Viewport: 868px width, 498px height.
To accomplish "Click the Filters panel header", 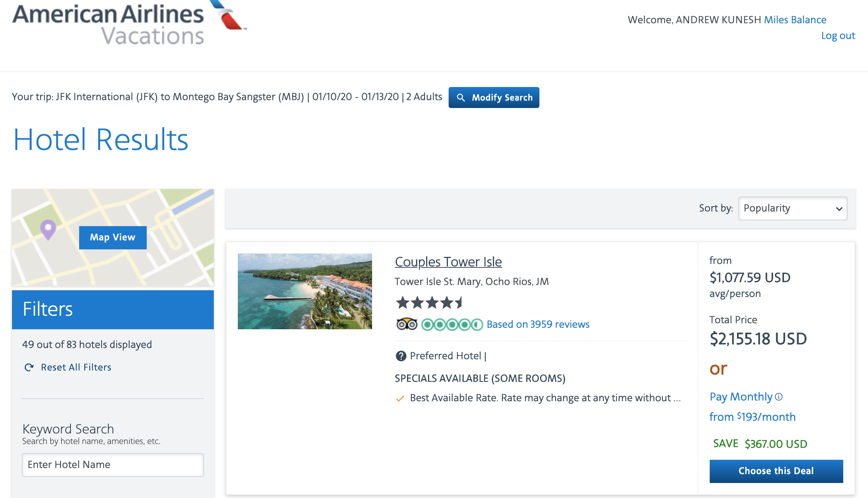I will click(113, 310).
